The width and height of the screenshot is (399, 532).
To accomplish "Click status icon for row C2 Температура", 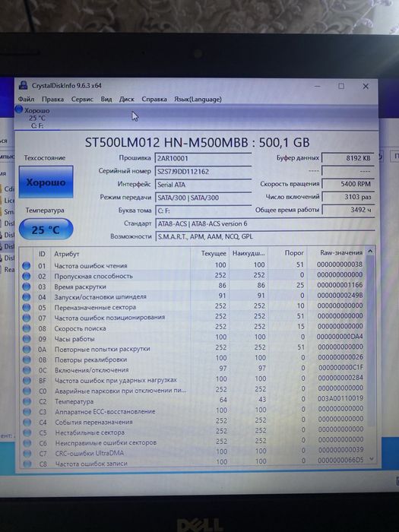I will [27, 402].
